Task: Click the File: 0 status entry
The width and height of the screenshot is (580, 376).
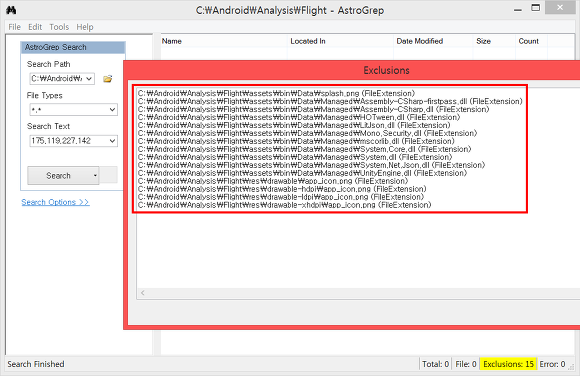Action: coord(466,364)
